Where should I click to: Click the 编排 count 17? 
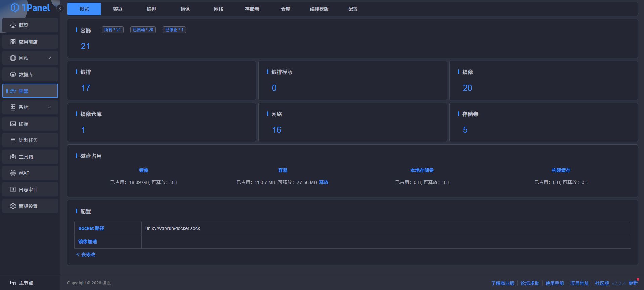(x=86, y=88)
